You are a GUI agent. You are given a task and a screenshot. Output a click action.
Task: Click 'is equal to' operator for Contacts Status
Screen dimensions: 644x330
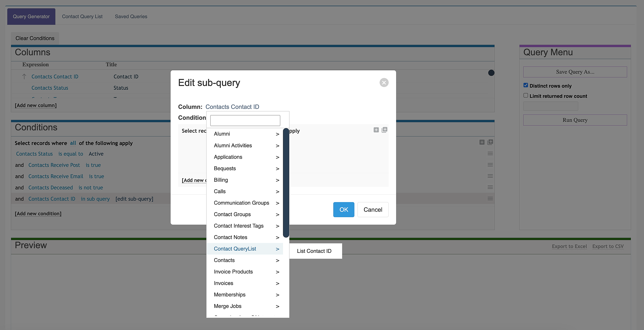point(71,154)
